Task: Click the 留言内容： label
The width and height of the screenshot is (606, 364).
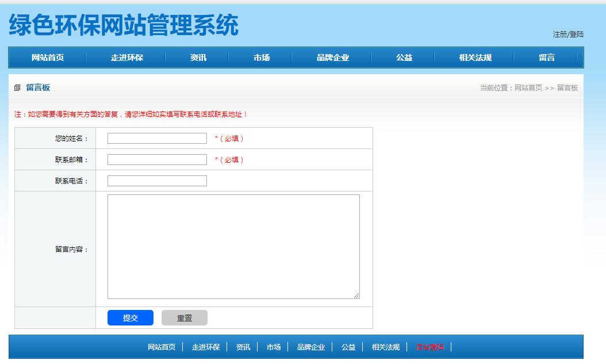Action: pyautogui.click(x=71, y=249)
